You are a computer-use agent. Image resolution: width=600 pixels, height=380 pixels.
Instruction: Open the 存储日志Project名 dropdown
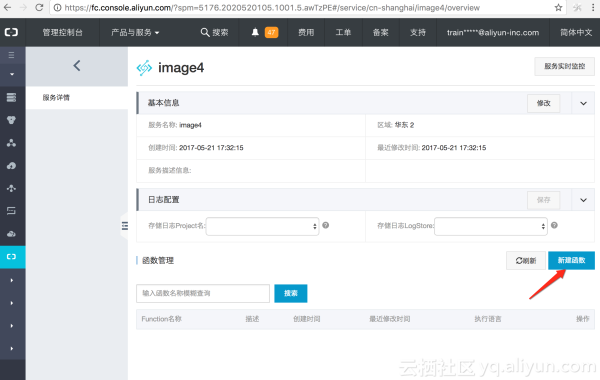coord(262,226)
